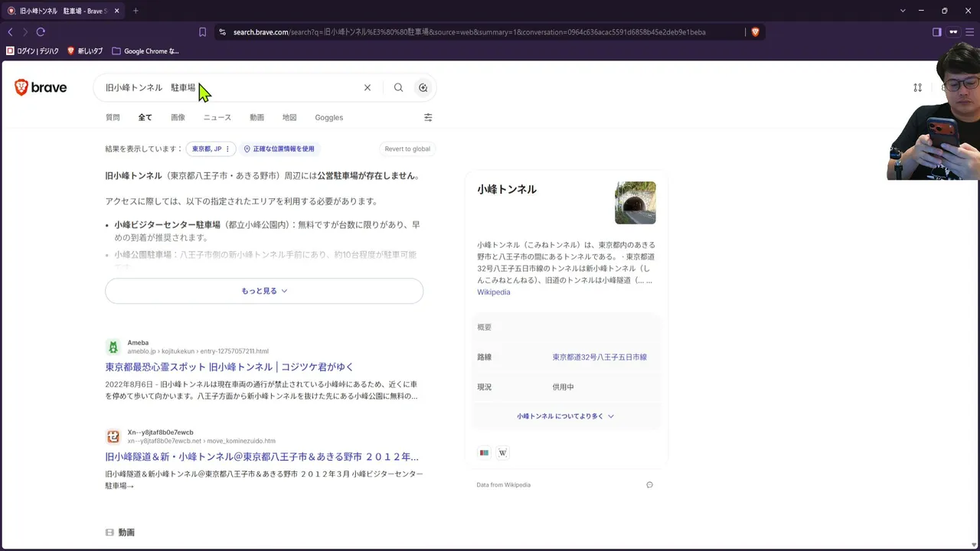The image size is (980, 551).
Task: Open search filter settings sliders icon
Action: [x=428, y=117]
